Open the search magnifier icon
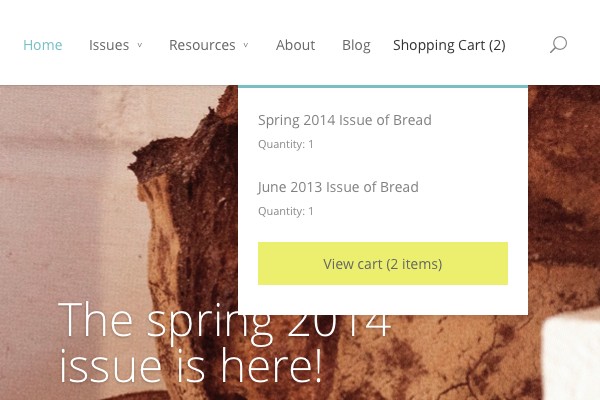 pyautogui.click(x=558, y=44)
